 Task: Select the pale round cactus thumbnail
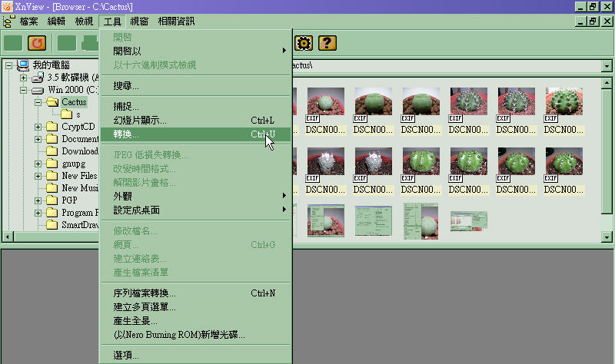point(325,101)
